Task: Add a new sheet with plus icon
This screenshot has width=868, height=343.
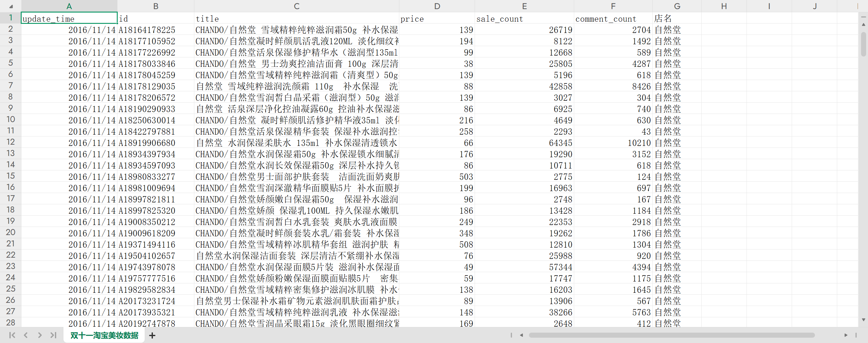Action: pyautogui.click(x=152, y=335)
